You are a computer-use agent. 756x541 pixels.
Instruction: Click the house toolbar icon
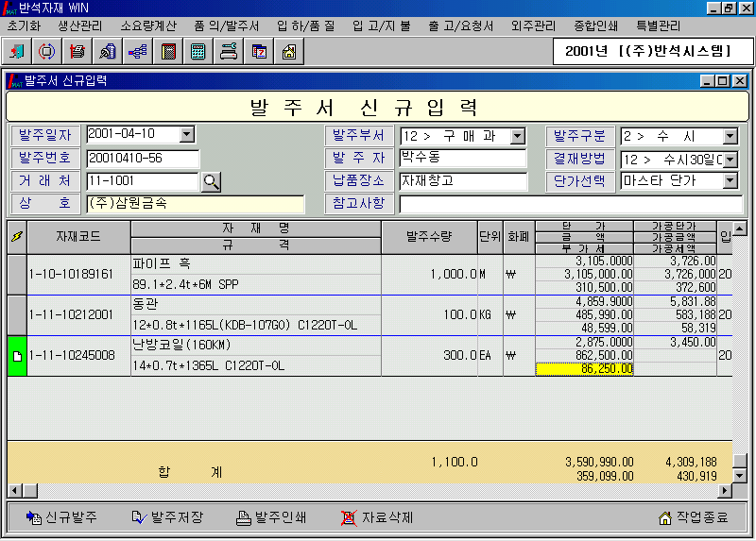(288, 51)
